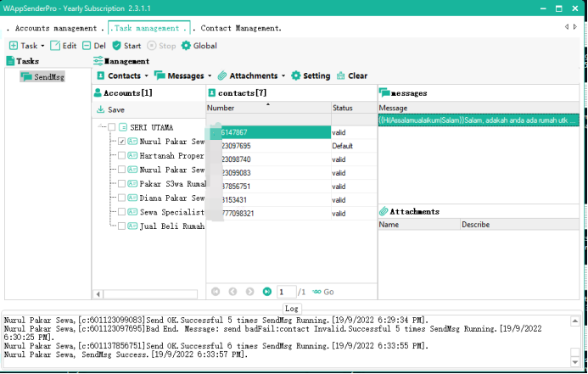Select contact ending 6147867
Viewport: 588px width, 374px height.
pyautogui.click(x=268, y=132)
